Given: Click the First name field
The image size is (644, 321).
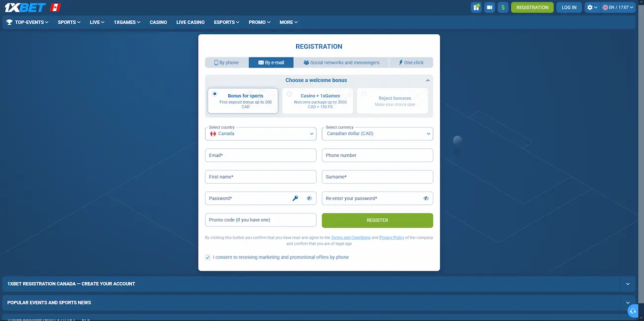Looking at the screenshot, I should pos(261,177).
